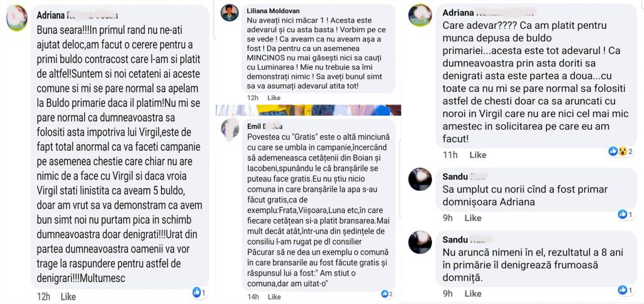The width and height of the screenshot is (644, 304).
Task: Click the cropped photo strip above Emil's comment
Action: point(308,110)
